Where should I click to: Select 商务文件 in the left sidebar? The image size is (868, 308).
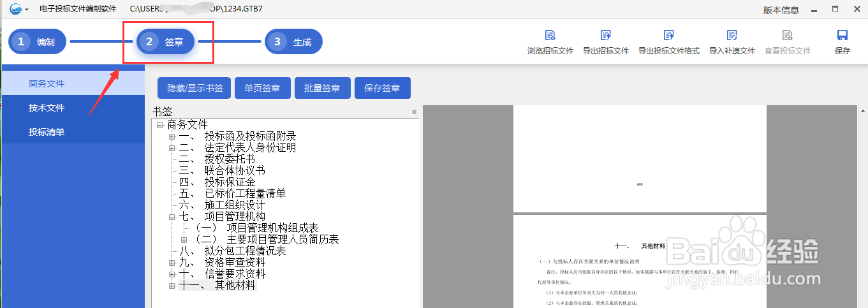73,84
